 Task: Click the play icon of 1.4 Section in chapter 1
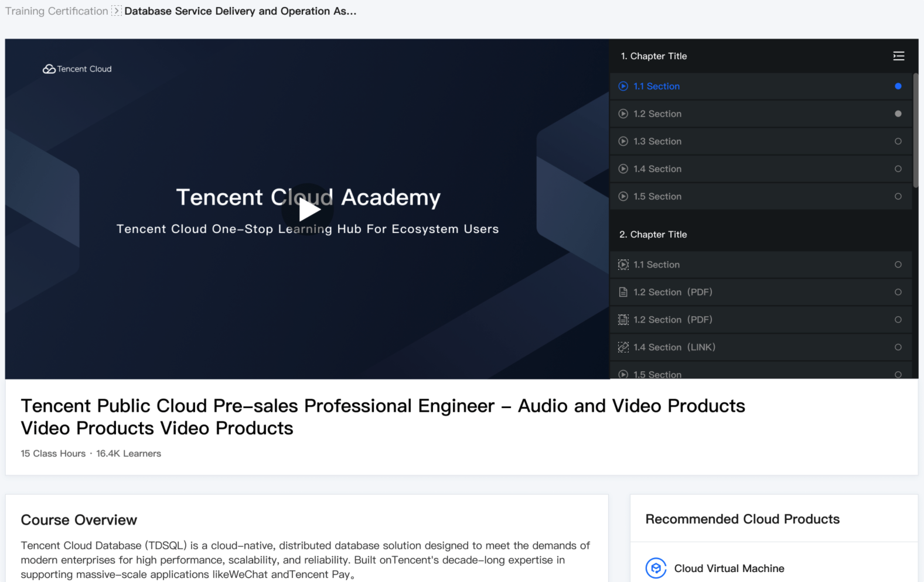coord(623,169)
